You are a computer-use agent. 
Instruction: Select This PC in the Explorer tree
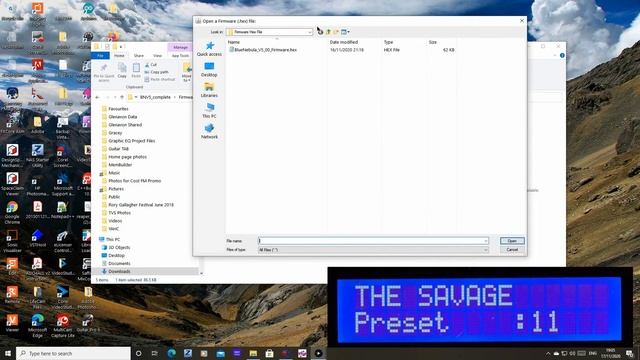tap(113, 240)
